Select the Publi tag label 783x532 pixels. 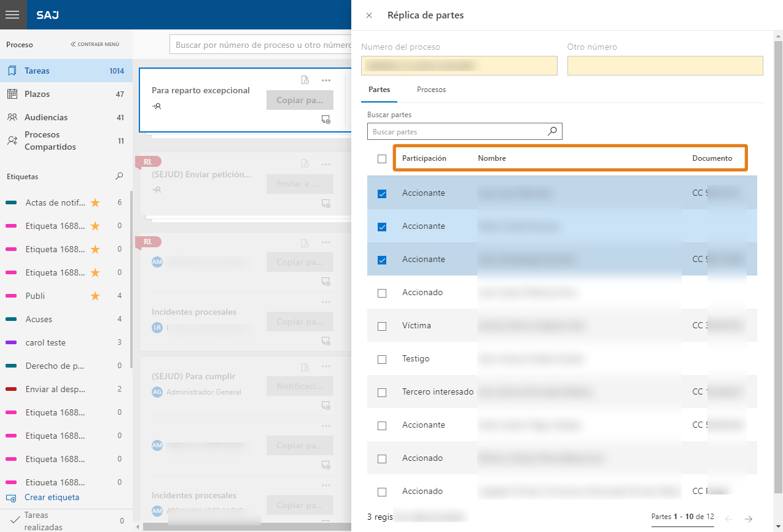click(35, 296)
